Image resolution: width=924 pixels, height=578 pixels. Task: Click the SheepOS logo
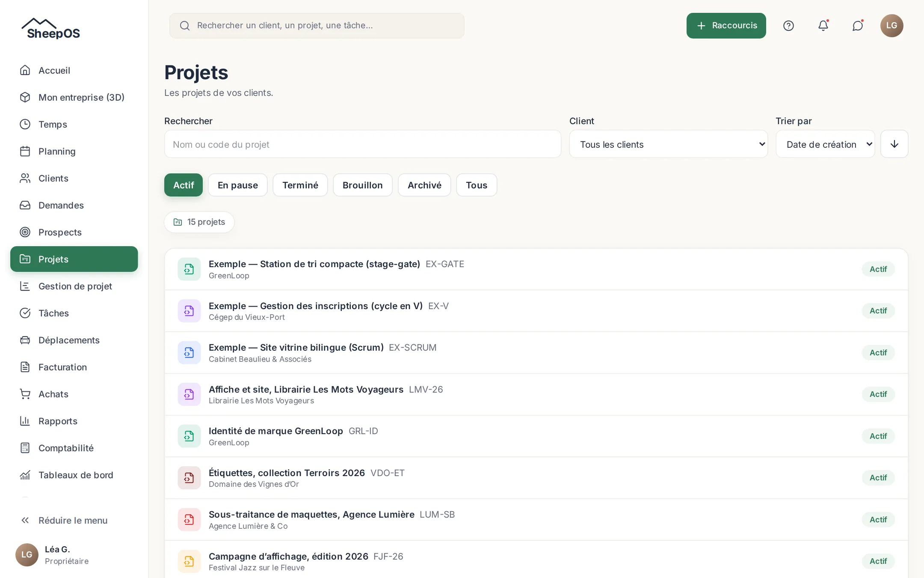pyautogui.click(x=51, y=29)
